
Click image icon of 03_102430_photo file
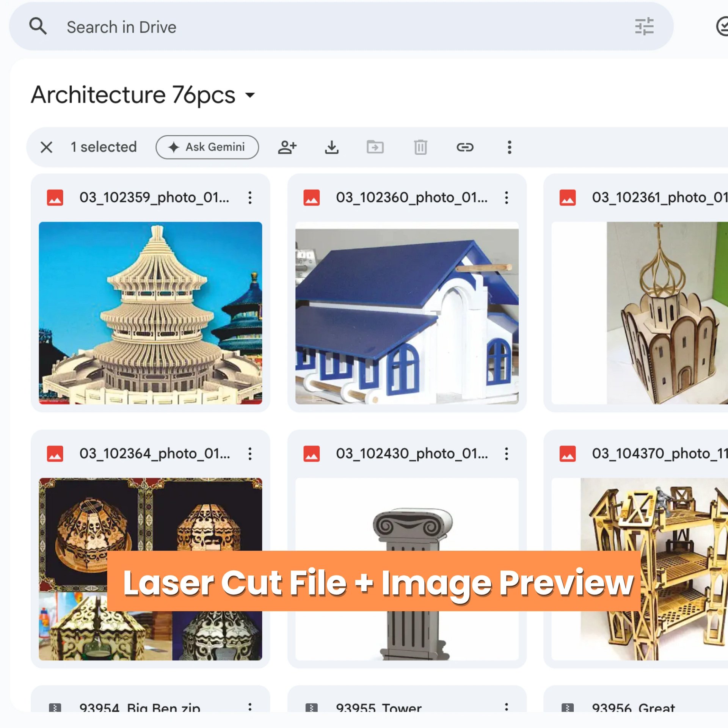pos(311,453)
